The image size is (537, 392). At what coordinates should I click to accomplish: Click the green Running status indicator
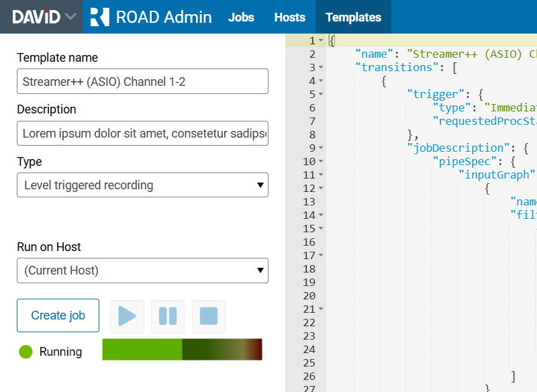(x=26, y=352)
